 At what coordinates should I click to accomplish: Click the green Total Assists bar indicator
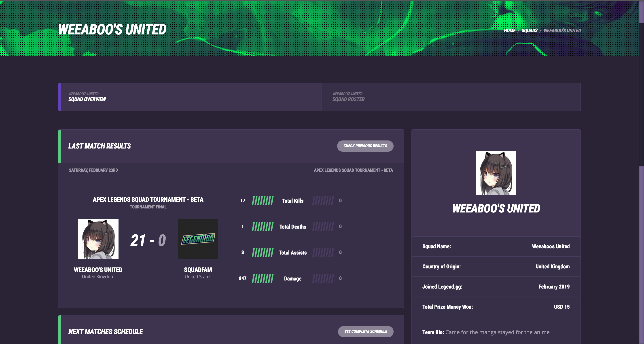click(263, 253)
